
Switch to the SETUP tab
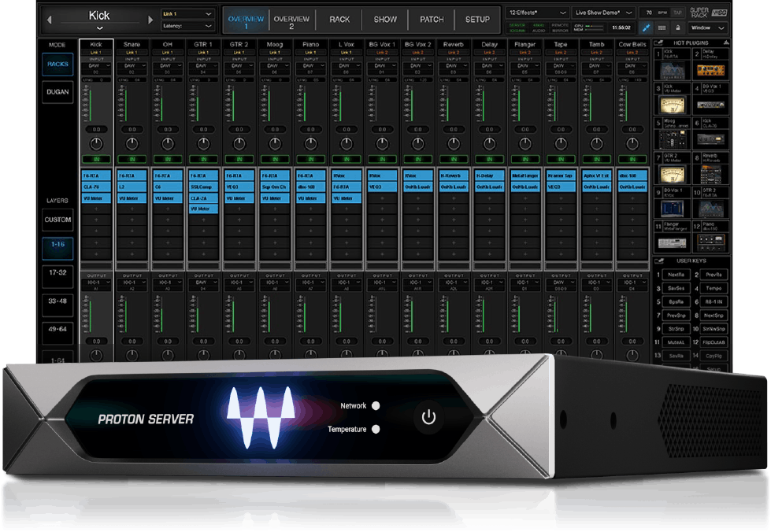point(477,19)
